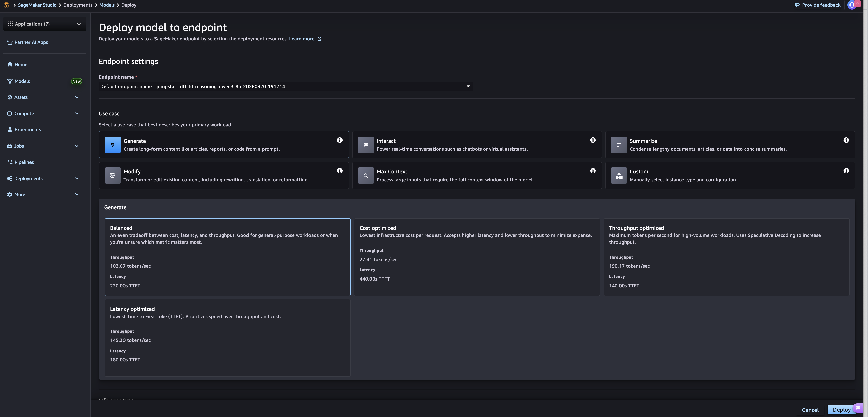Open the Learn more link
The image size is (868, 417).
pyautogui.click(x=302, y=38)
